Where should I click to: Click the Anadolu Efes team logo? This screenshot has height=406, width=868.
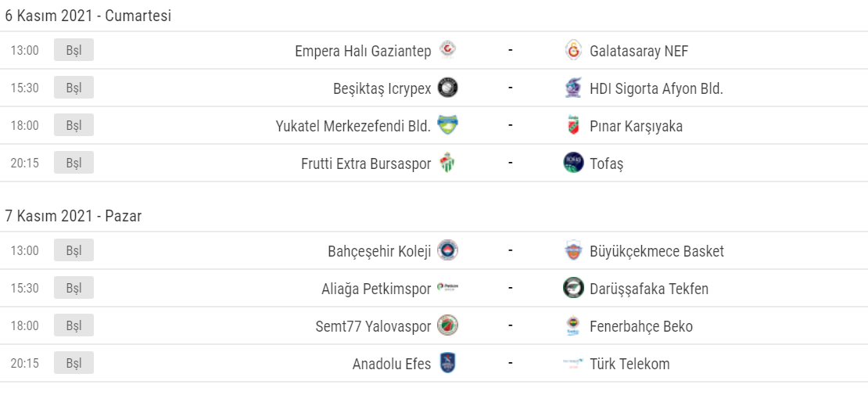pyautogui.click(x=447, y=363)
